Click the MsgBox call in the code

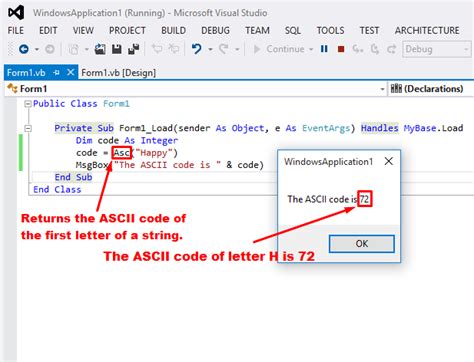click(92, 165)
